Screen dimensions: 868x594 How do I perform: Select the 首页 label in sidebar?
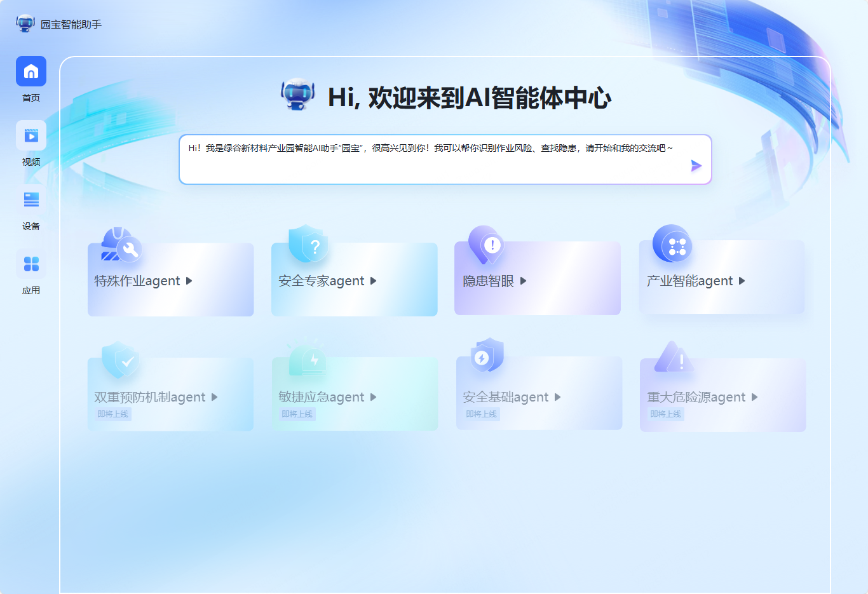[31, 98]
